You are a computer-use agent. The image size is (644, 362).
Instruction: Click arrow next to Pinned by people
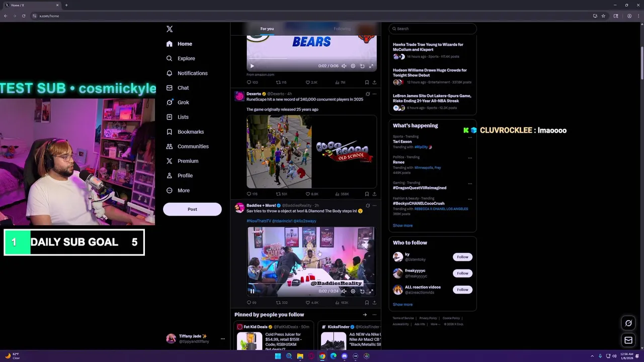365,315
